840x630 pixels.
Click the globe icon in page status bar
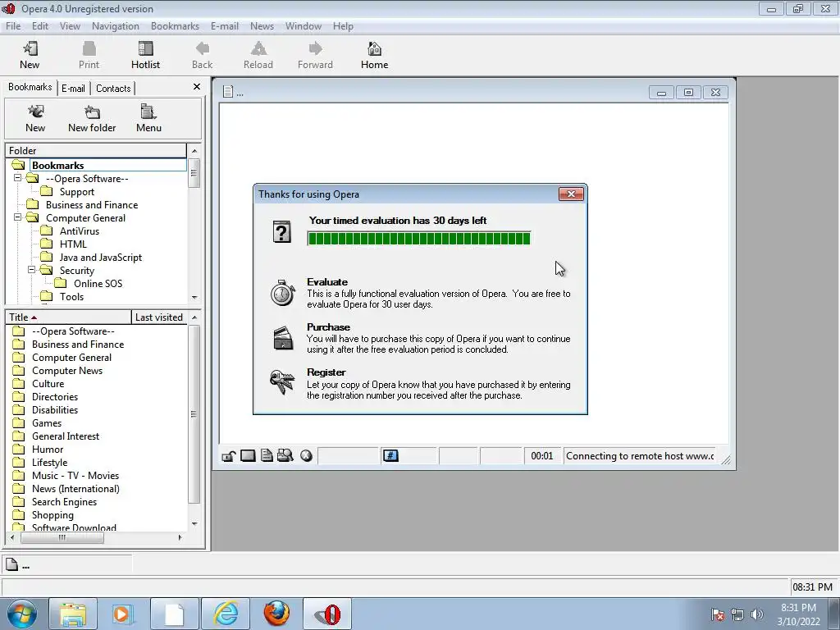pyautogui.click(x=306, y=456)
